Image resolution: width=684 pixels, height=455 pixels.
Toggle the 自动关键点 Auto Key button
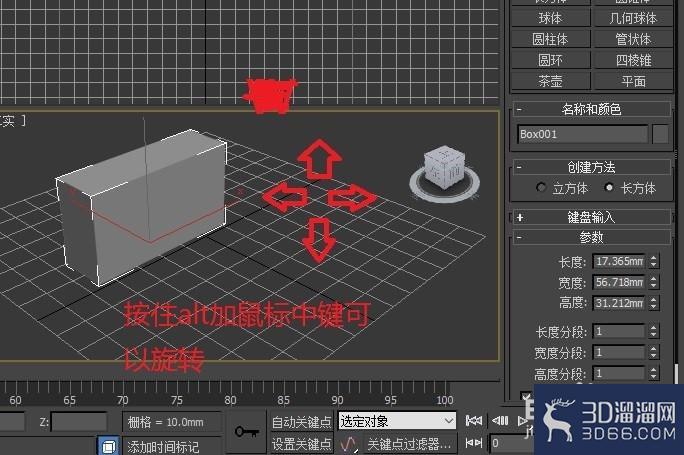click(x=301, y=422)
